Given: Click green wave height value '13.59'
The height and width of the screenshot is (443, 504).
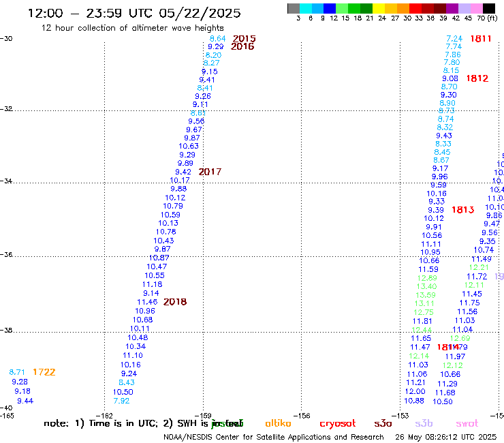Looking at the screenshot, I should 426,295.
